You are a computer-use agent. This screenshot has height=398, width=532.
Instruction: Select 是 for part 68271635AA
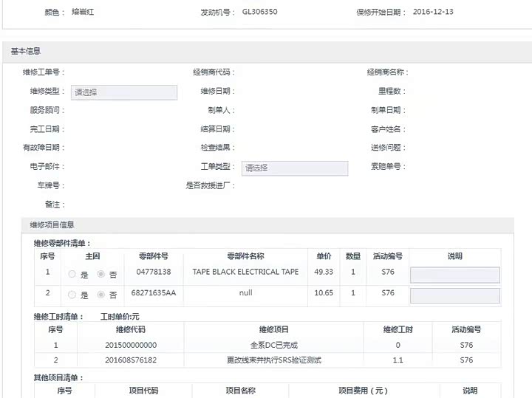[x=72, y=295]
